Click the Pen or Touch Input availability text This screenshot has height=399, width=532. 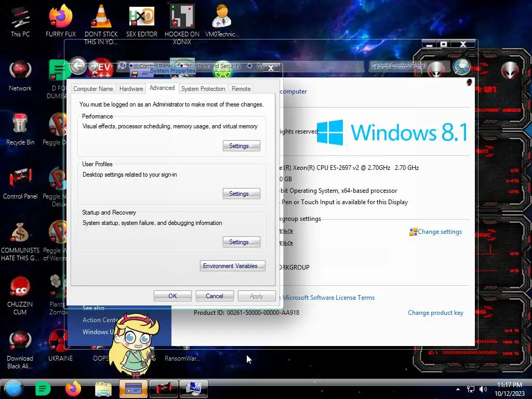[x=344, y=202]
